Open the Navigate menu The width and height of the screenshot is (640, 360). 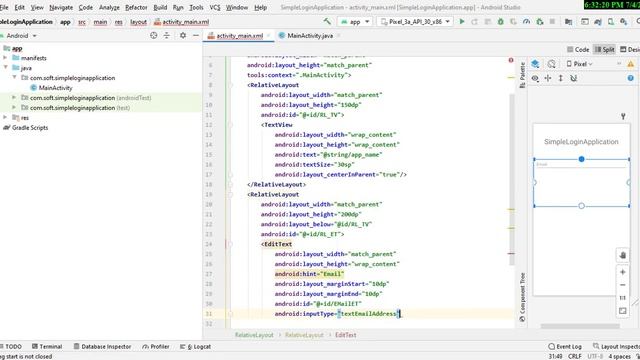click(61, 7)
